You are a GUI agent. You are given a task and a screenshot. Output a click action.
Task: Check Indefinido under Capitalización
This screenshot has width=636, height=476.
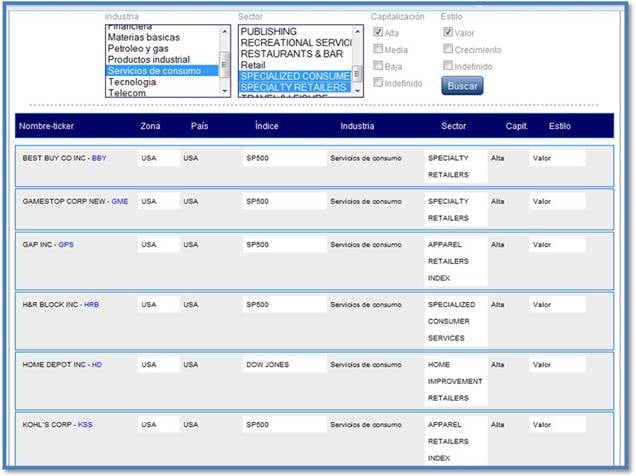(378, 82)
